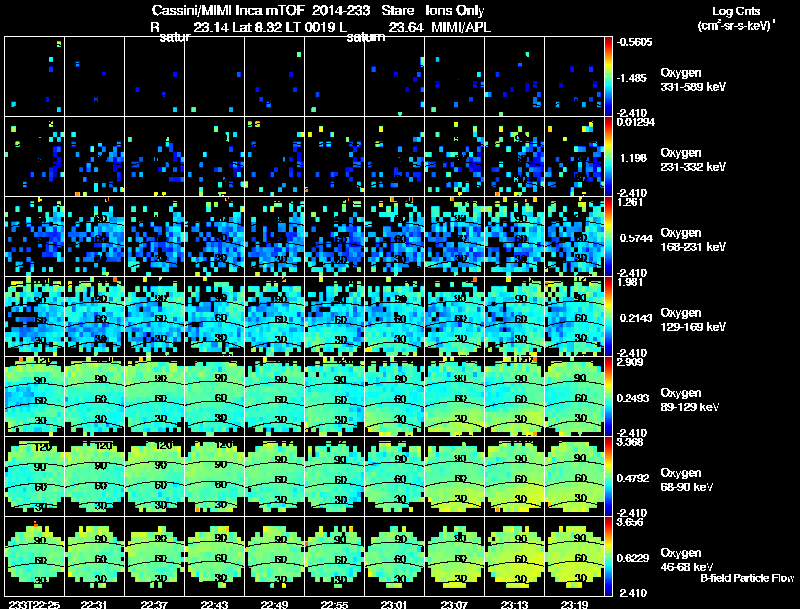Click the Log Cnts units heading

[736, 18]
